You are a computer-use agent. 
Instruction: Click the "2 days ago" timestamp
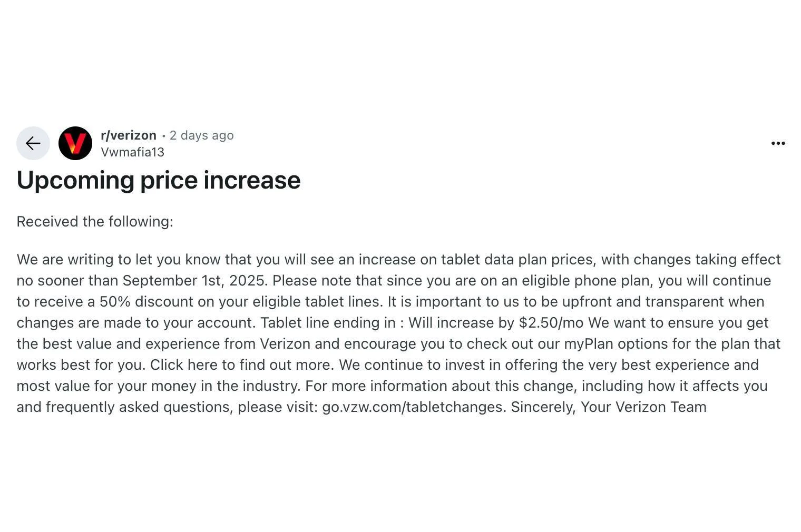pos(201,135)
